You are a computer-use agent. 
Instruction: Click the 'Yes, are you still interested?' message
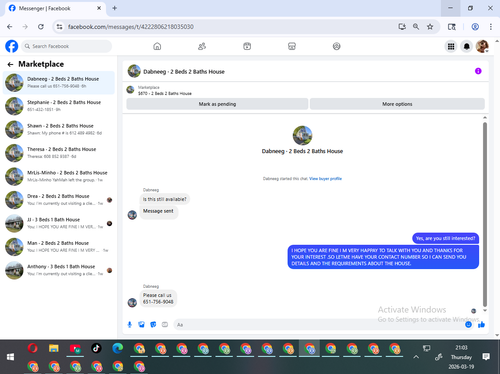tap(445, 238)
